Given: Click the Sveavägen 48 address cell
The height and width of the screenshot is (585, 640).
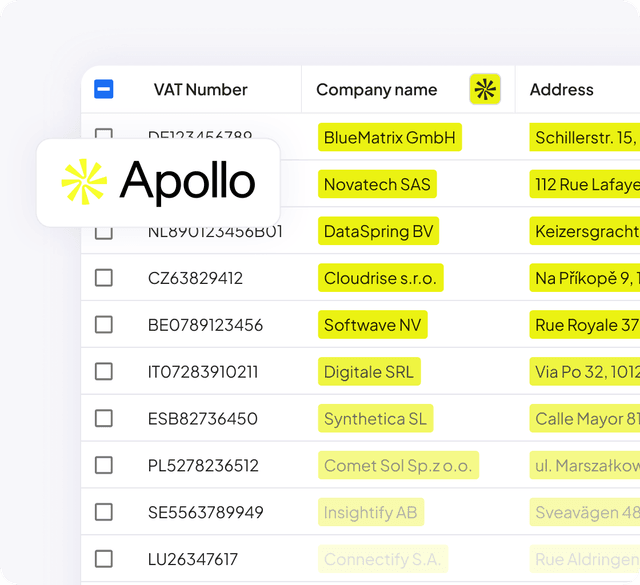Looking at the screenshot, I should coord(584,512).
